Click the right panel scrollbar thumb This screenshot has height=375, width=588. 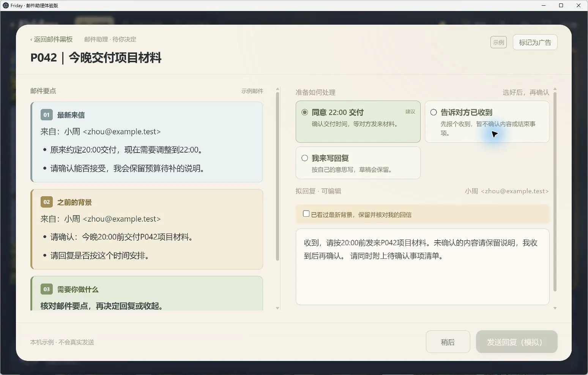[555, 192]
